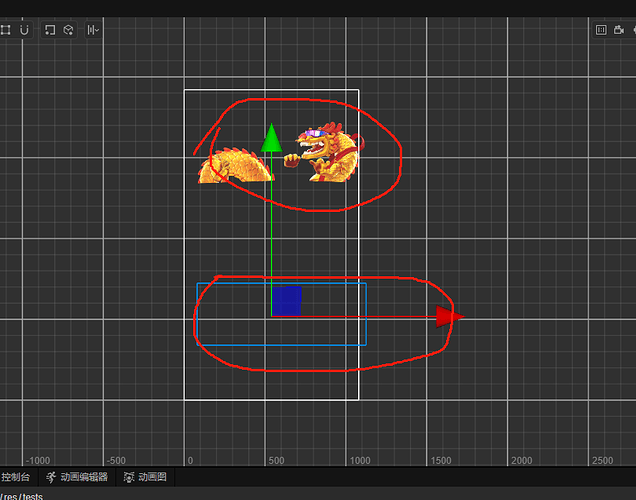The height and width of the screenshot is (500, 636).
Task: Toggle the snap magnet tool
Action: [24, 30]
